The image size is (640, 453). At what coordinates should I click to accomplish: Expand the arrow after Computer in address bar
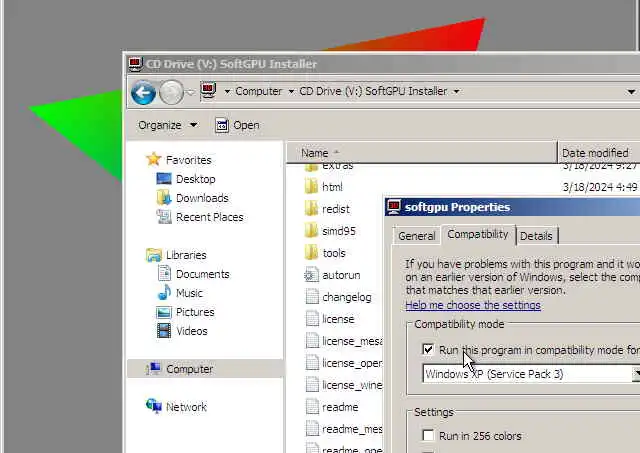[x=291, y=91]
